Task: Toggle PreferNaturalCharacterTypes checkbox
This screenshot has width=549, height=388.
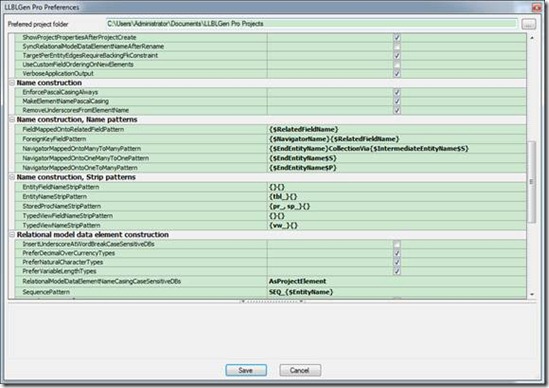Action: click(x=397, y=262)
